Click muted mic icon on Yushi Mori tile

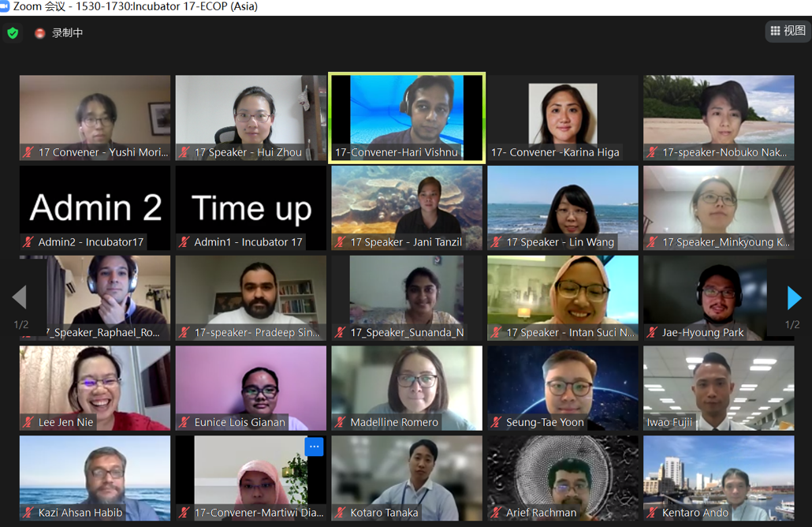(29, 152)
